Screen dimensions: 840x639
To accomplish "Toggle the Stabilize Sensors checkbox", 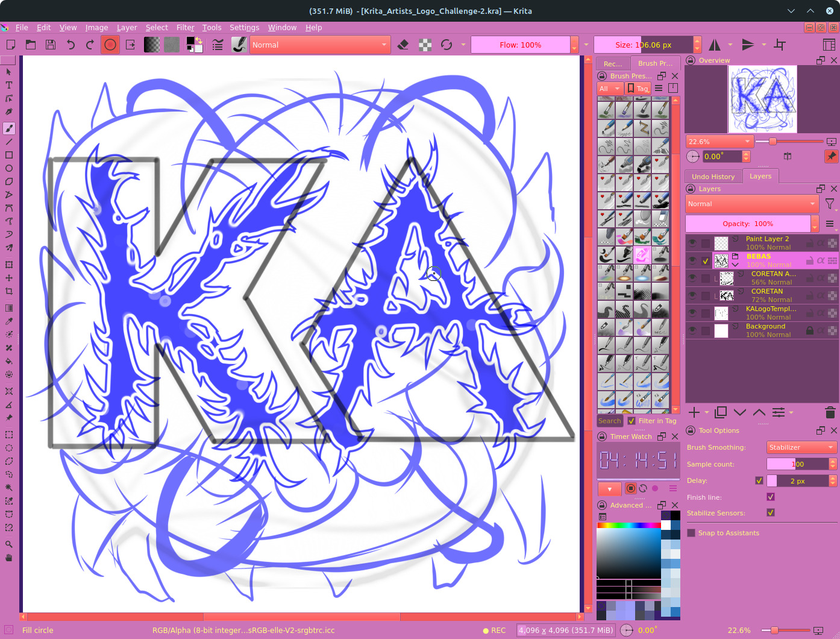I will pyautogui.click(x=771, y=512).
